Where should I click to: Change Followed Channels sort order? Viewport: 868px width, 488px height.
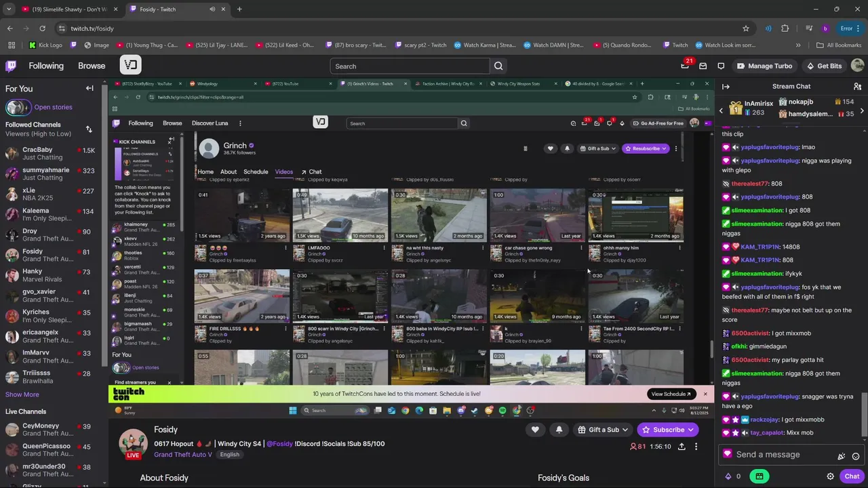pyautogui.click(x=89, y=129)
